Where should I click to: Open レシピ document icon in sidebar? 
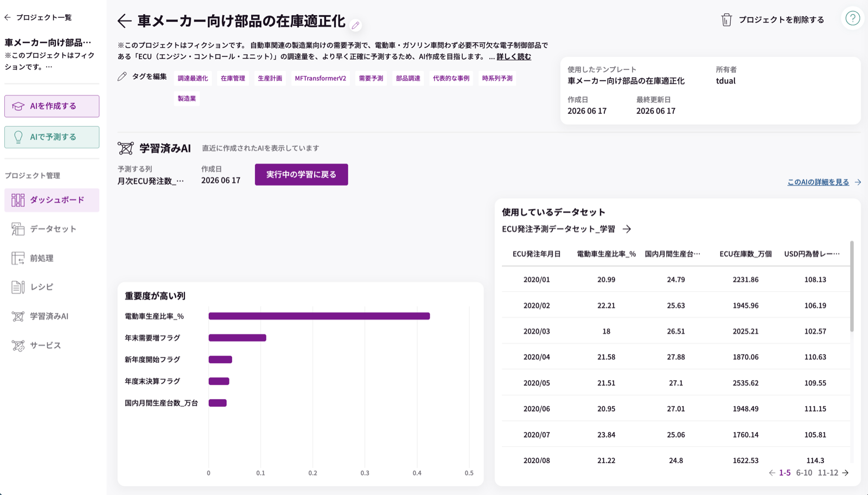18,287
